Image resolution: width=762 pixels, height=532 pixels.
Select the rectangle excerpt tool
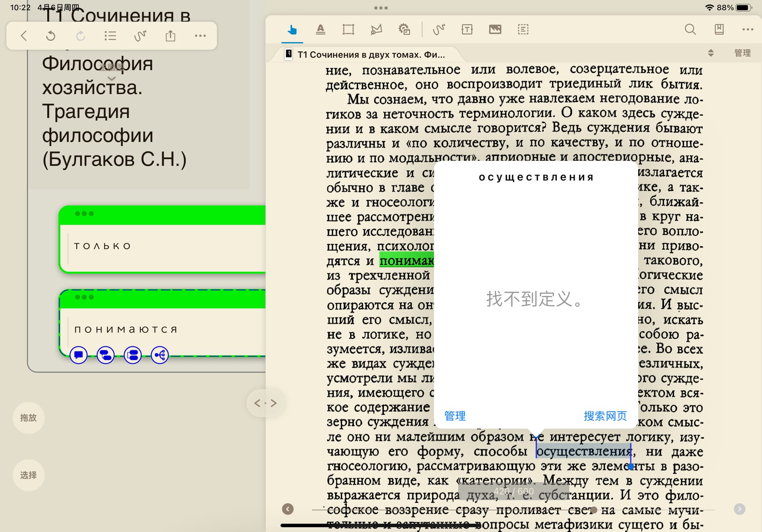click(x=348, y=30)
